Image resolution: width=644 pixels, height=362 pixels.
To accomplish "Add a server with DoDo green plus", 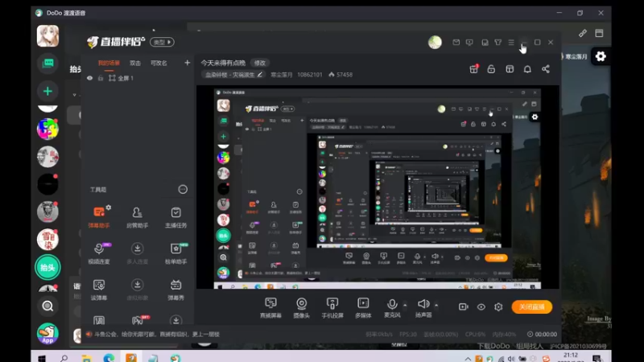I will tap(47, 91).
